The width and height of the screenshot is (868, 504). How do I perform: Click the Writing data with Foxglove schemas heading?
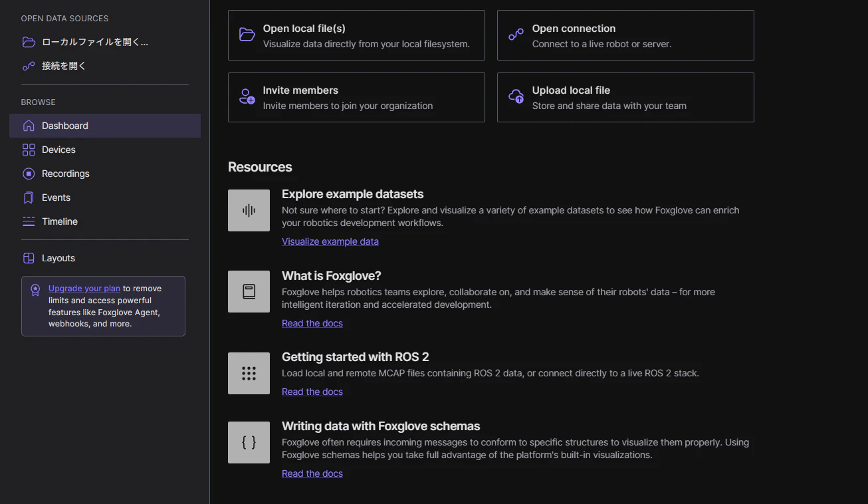381,426
